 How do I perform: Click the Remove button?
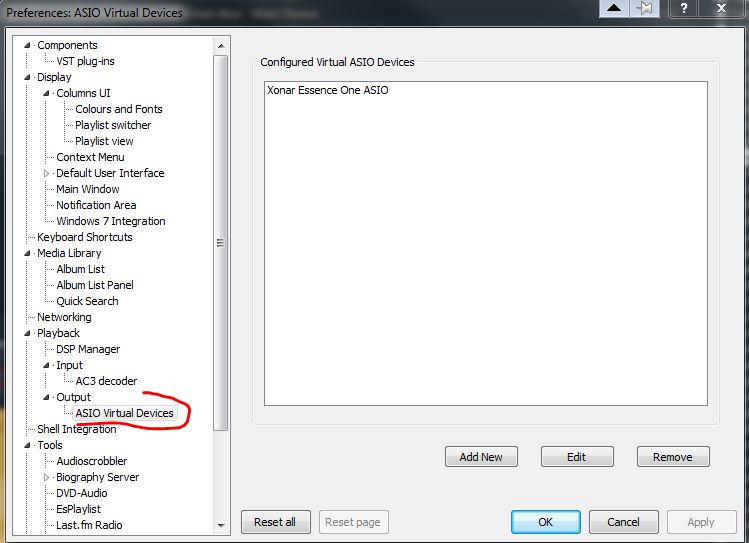[x=673, y=457]
